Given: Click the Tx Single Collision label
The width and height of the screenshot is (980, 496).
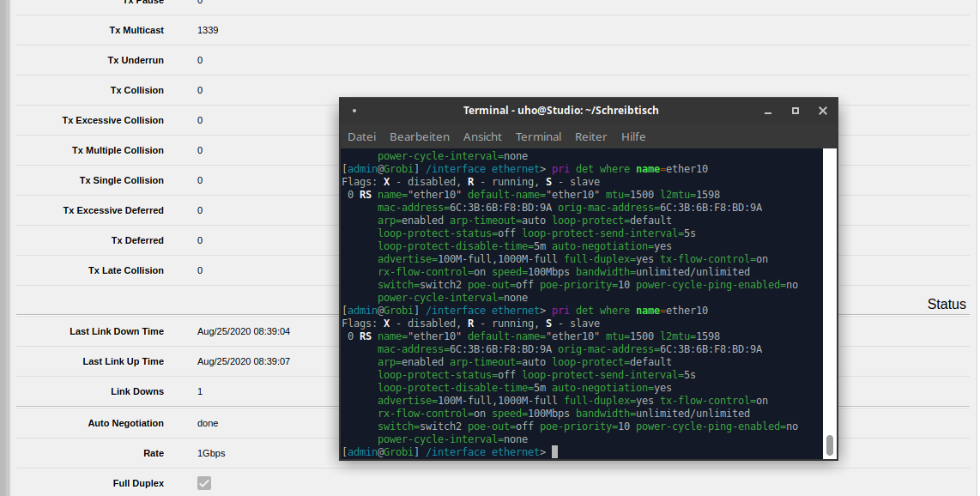Looking at the screenshot, I should [122, 180].
